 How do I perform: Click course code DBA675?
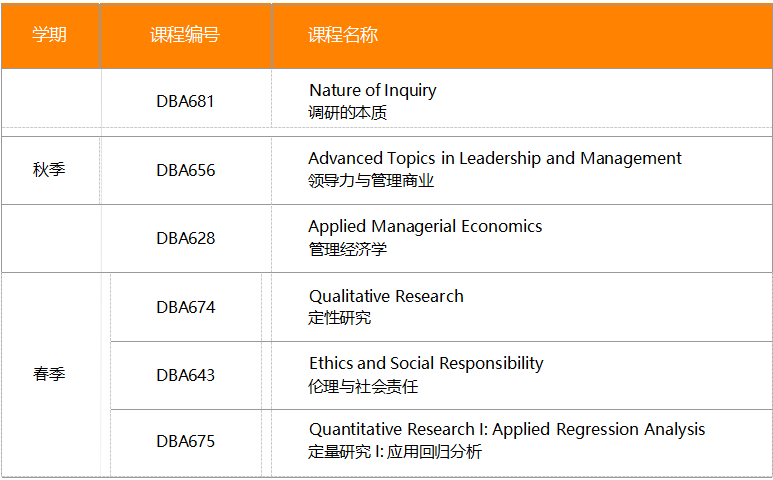[185, 441]
